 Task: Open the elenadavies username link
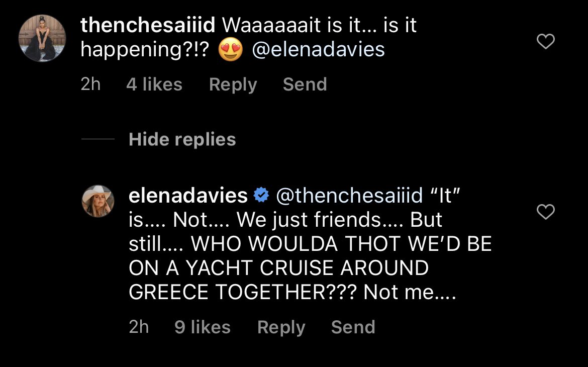coord(188,195)
